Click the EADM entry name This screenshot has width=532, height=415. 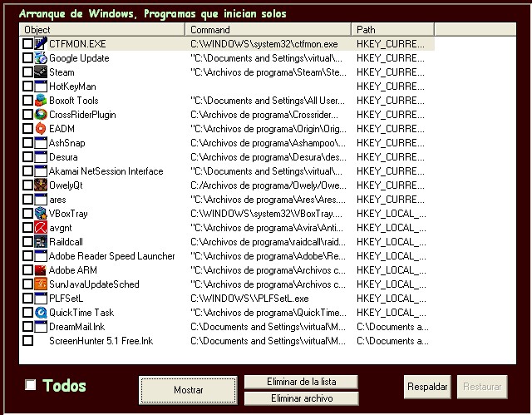click(62, 129)
